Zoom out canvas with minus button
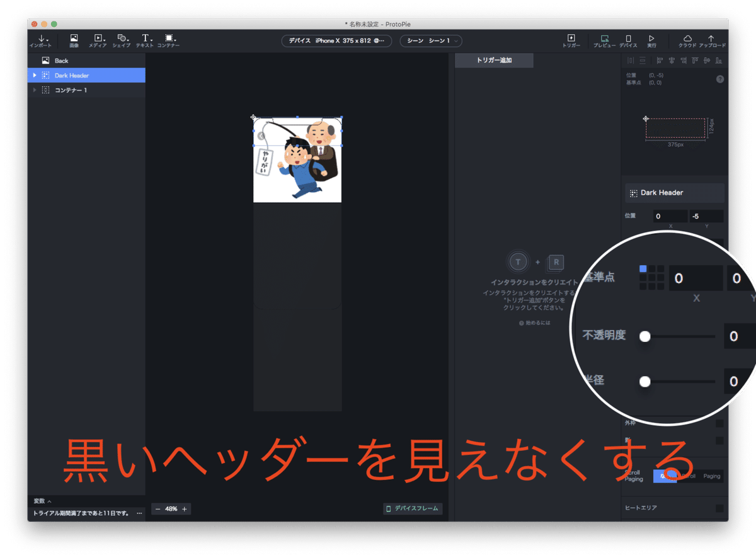 (x=158, y=509)
